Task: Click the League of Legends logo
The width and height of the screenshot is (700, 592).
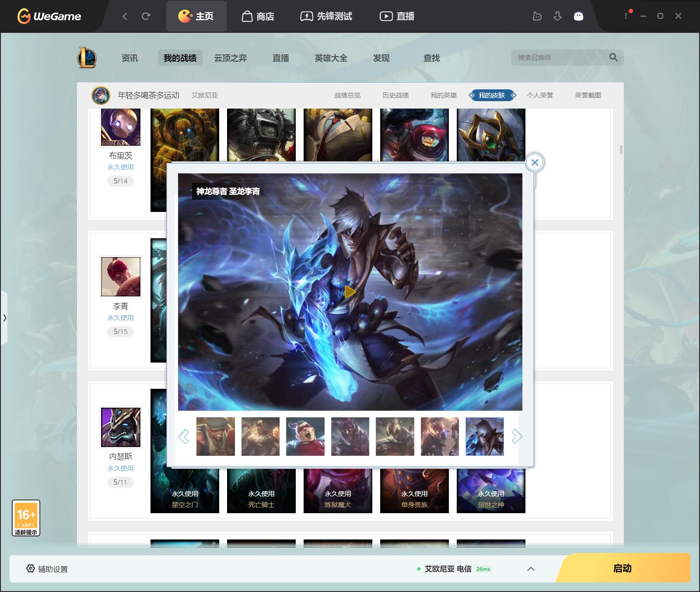Action: [87, 57]
